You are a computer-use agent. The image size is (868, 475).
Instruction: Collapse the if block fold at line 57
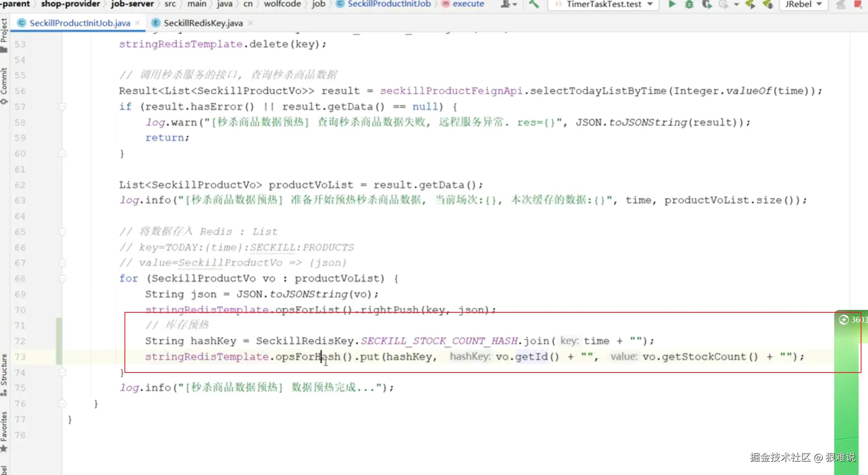click(62, 107)
